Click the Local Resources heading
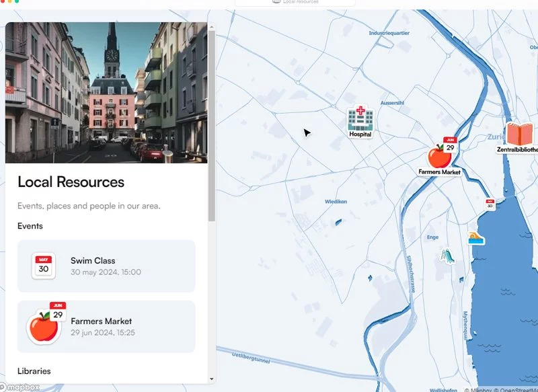The height and width of the screenshot is (392, 538). [x=71, y=182]
